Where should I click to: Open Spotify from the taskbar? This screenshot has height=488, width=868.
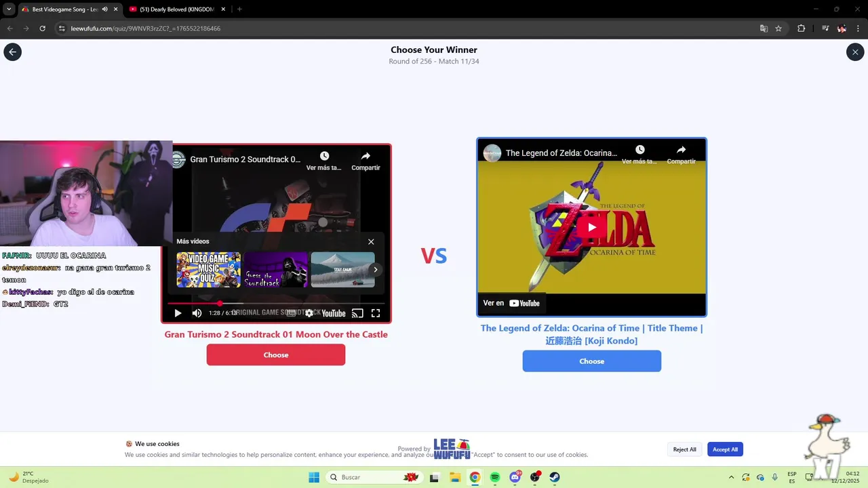click(495, 477)
